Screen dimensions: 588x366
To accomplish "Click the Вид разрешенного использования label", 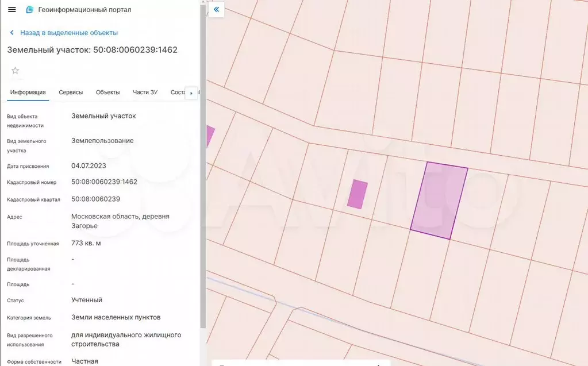I will (30, 340).
